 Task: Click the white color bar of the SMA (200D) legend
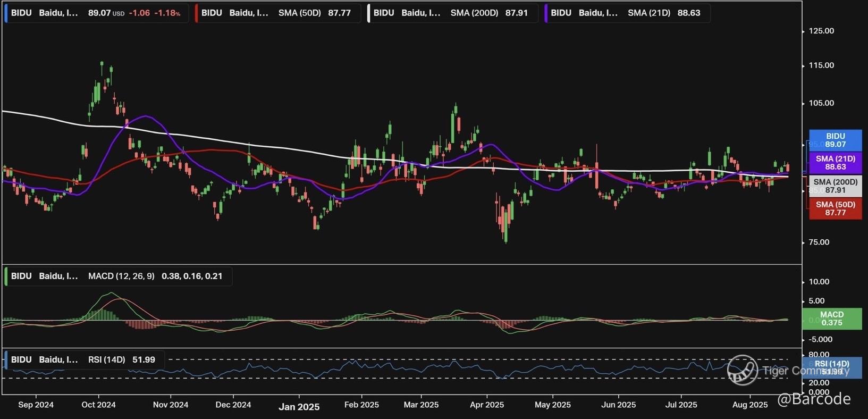coord(369,13)
